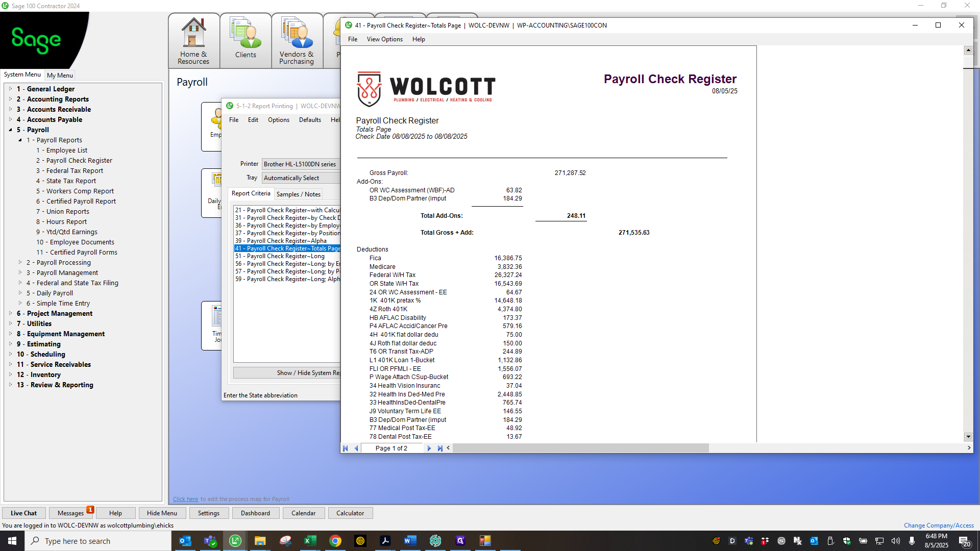Open Microsoft Teams in taskbar
Screen dimensions: 980x551
(x=210, y=541)
